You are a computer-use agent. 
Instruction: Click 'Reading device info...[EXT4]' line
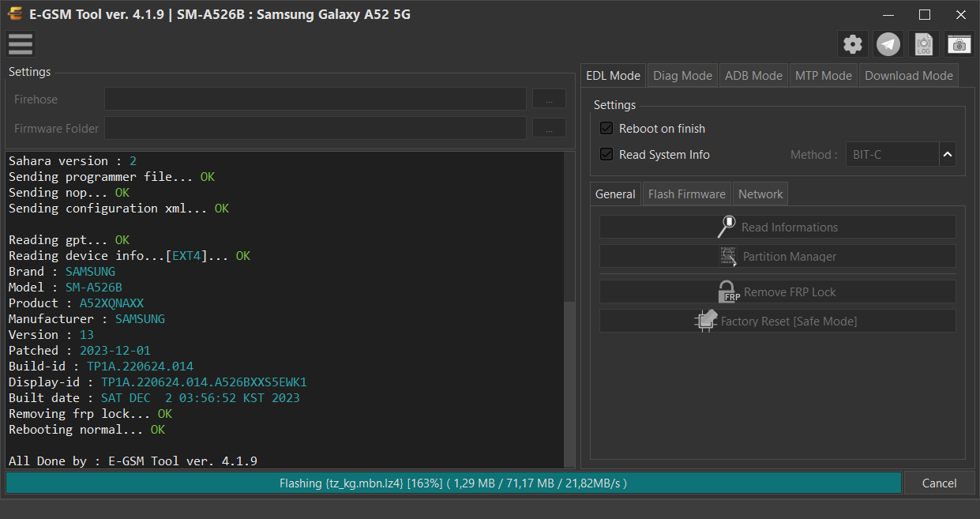[x=130, y=256]
